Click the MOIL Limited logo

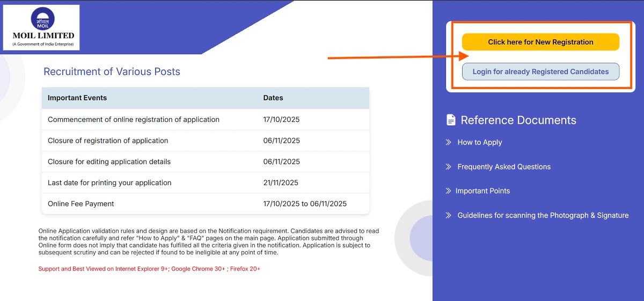click(x=41, y=27)
